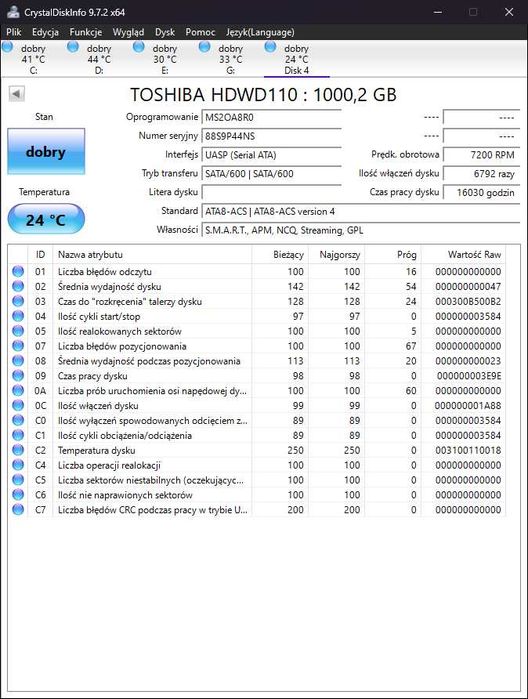
Task: Click the 6792 razy power-on count field
Action: 482,174
